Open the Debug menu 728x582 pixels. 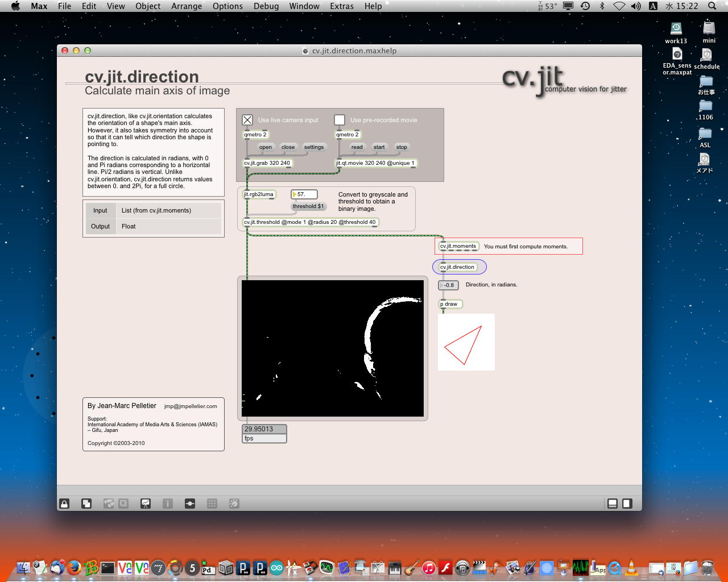(x=266, y=6)
